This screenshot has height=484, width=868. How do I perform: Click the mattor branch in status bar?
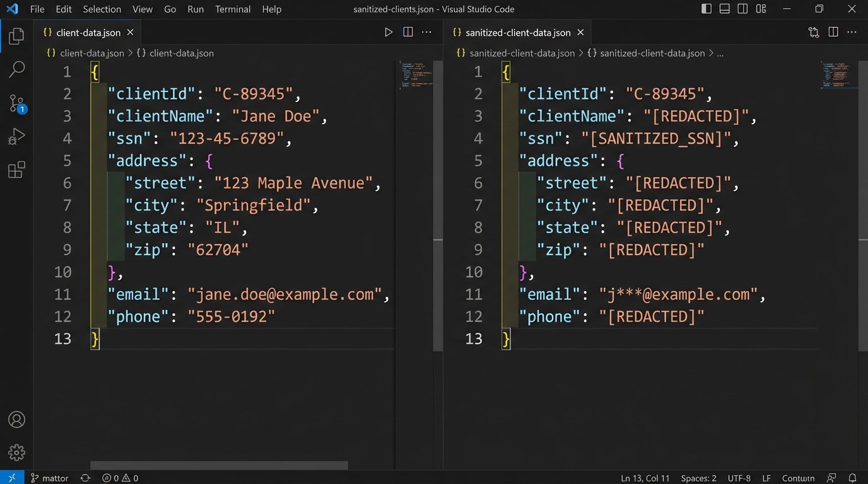coord(49,478)
